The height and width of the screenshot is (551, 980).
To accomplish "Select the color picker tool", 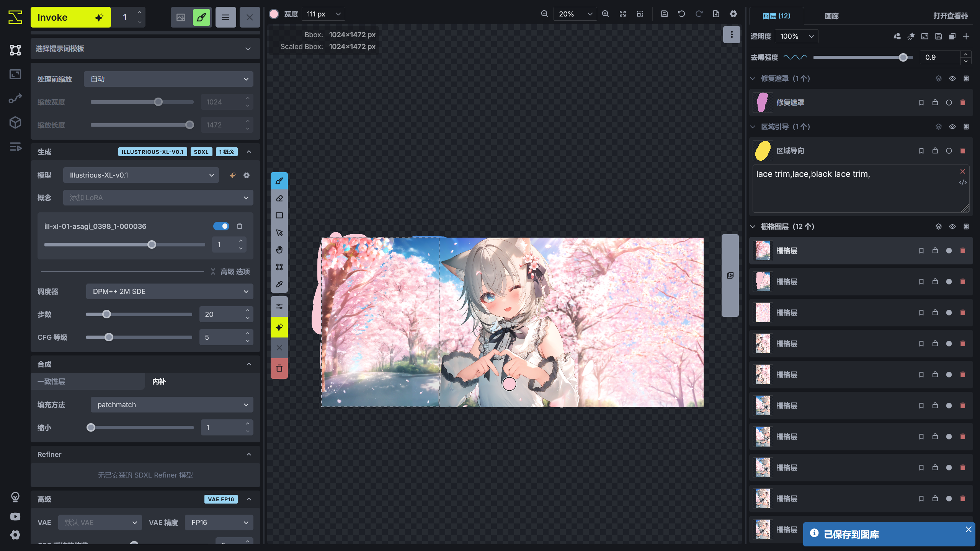I will point(279,284).
